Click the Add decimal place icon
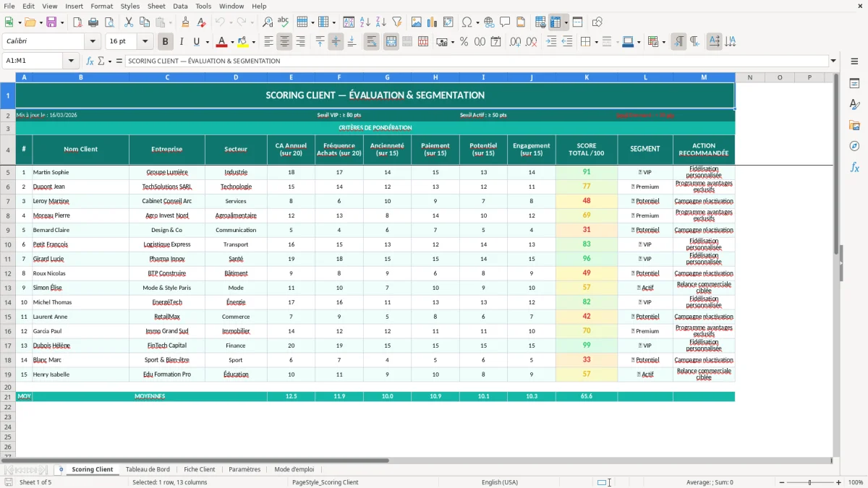 click(x=516, y=42)
